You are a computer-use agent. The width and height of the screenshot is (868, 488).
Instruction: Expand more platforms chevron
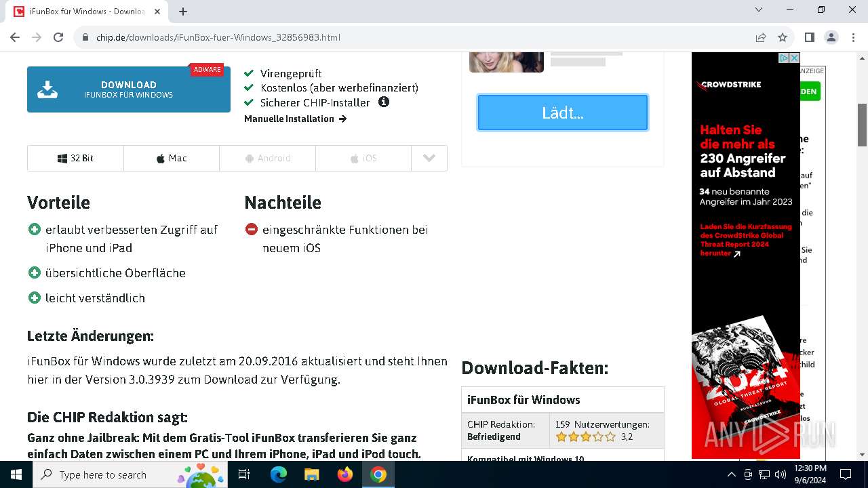coord(429,158)
